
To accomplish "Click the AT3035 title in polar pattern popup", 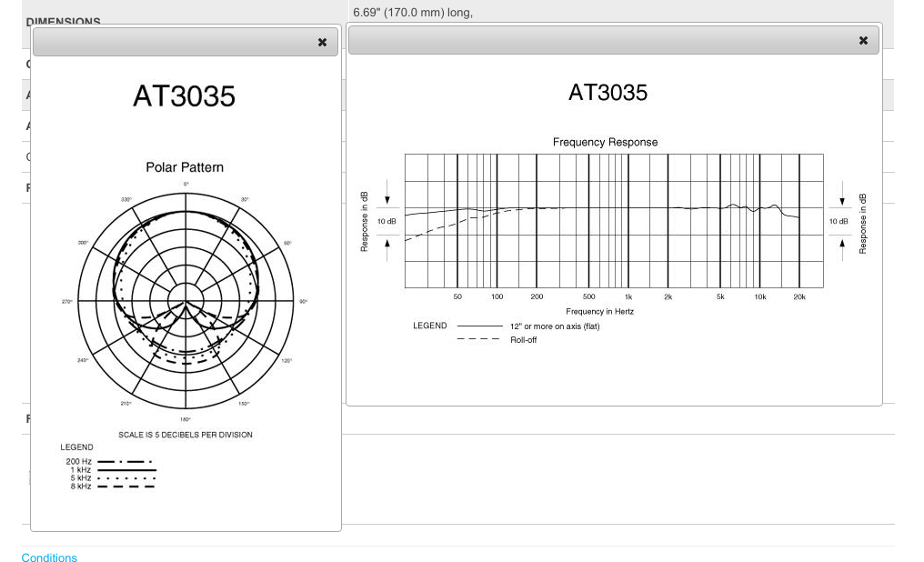I will pos(184,96).
